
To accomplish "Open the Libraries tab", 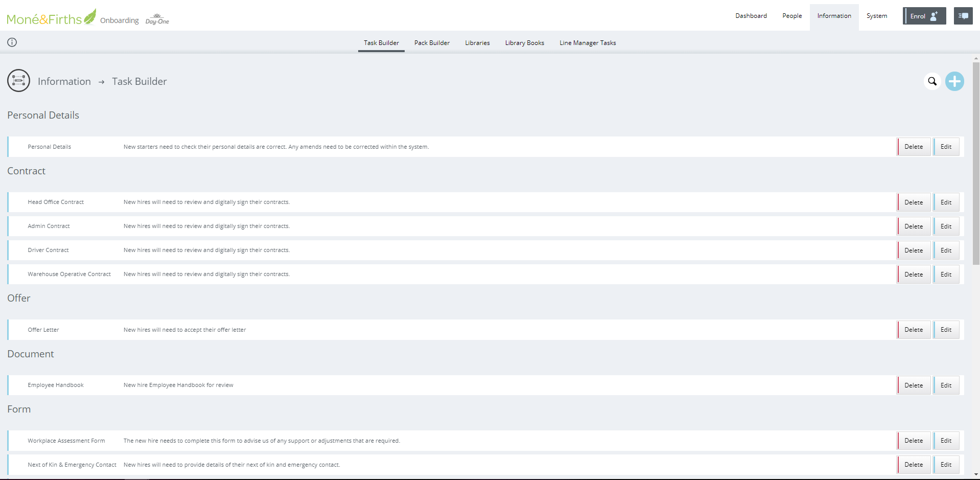I will (x=477, y=43).
